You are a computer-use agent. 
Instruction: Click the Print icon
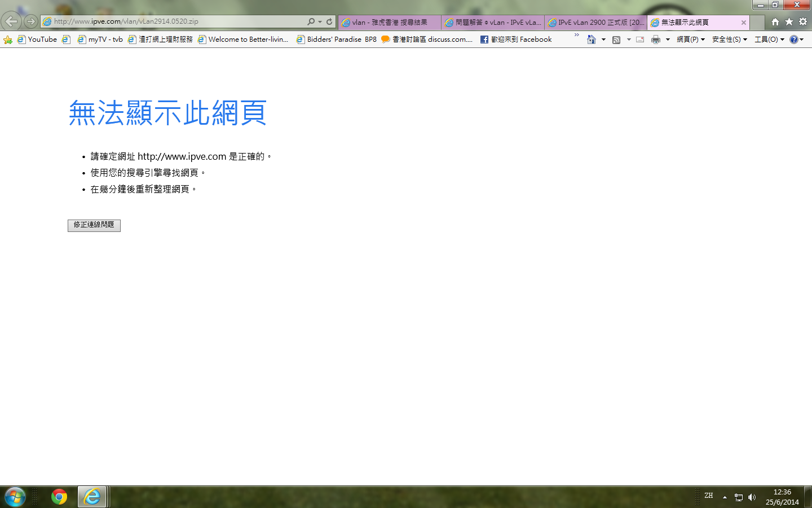tap(656, 40)
